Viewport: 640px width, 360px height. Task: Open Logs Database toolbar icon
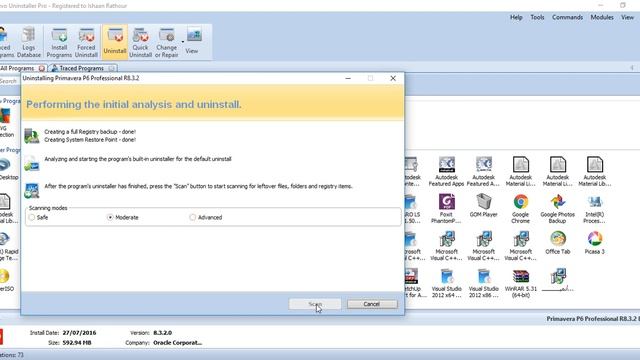29,42
